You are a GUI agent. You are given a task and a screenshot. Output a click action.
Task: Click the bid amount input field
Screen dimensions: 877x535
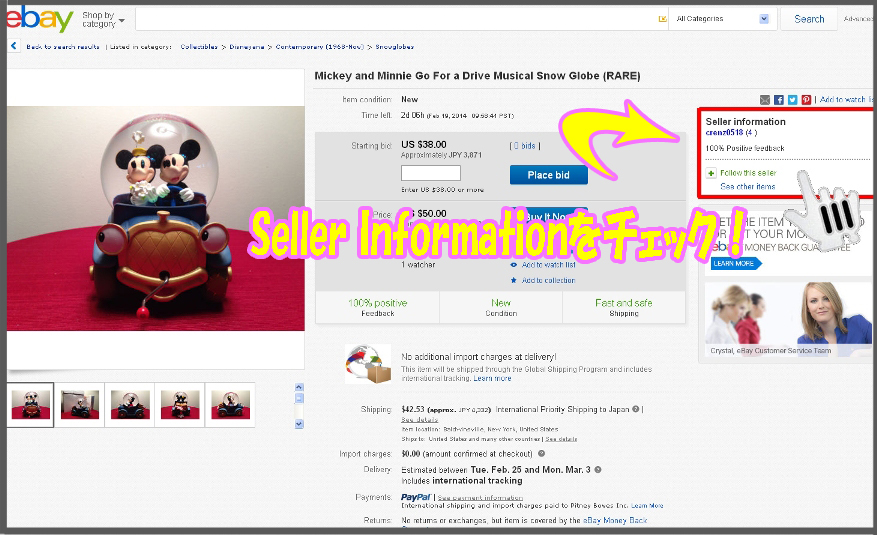(431, 173)
